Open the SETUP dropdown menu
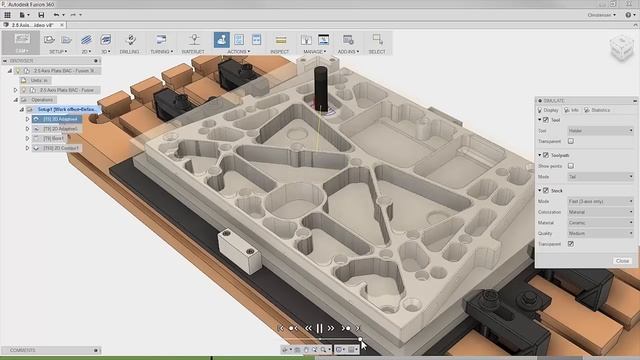Screen dimensions: 640x360 pos(58,52)
